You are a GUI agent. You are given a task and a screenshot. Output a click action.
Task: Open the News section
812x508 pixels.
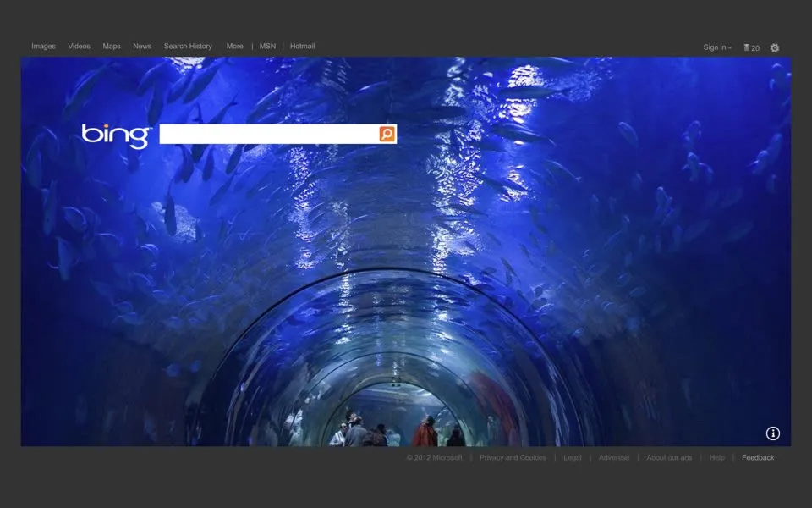coord(142,46)
